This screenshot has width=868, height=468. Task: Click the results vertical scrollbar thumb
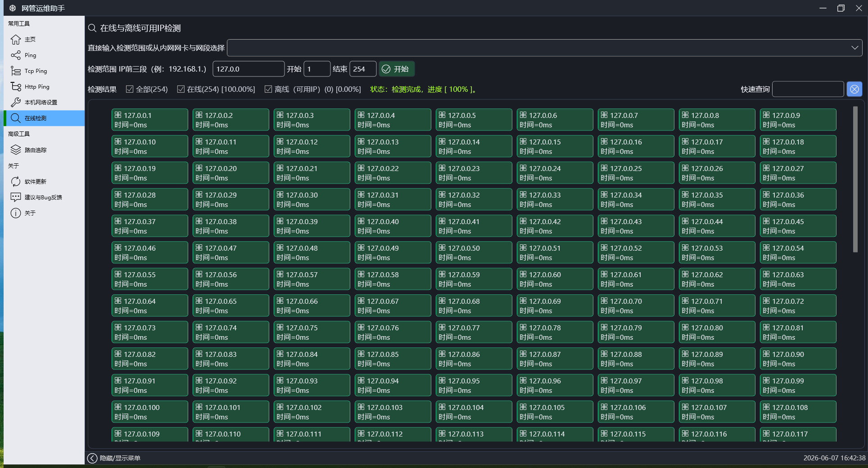click(855, 179)
